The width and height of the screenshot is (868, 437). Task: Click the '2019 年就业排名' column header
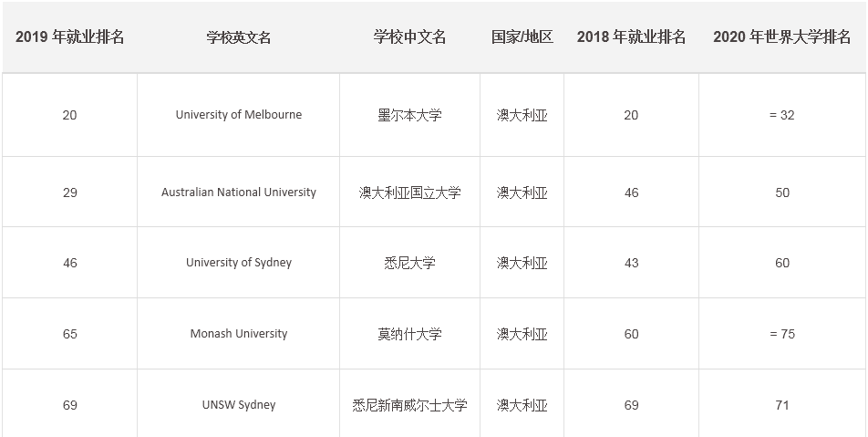click(x=70, y=37)
